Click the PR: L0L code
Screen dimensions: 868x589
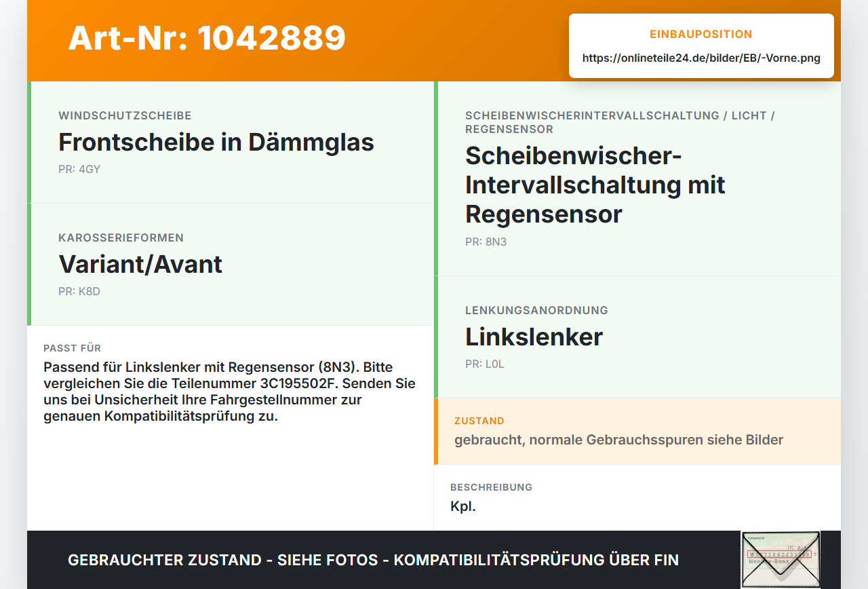click(485, 364)
